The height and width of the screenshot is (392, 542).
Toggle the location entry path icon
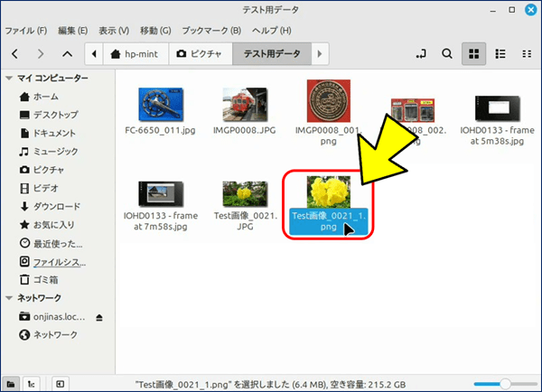pyautogui.click(x=419, y=55)
